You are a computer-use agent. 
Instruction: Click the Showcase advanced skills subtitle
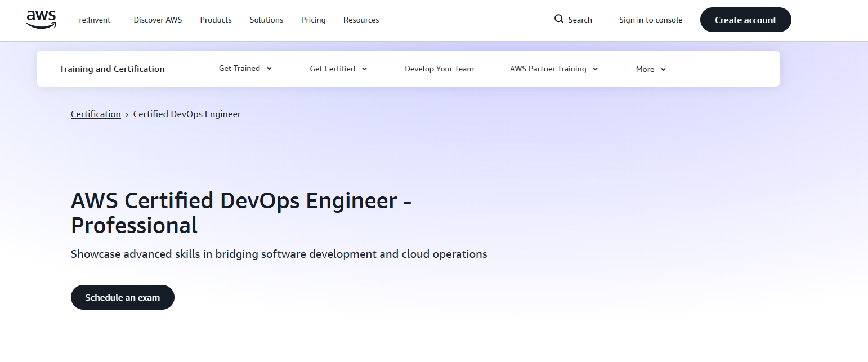[279, 254]
